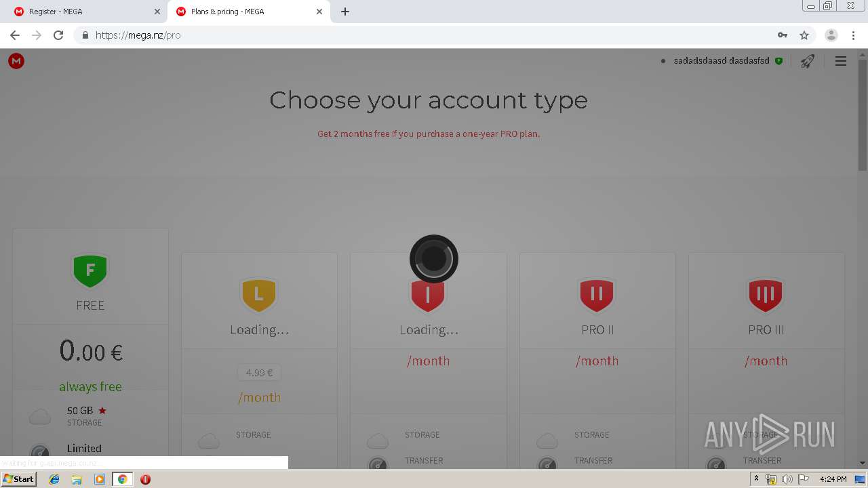Click the FREE plan green shield
The width and height of the screenshot is (868, 488).
pos(90,271)
